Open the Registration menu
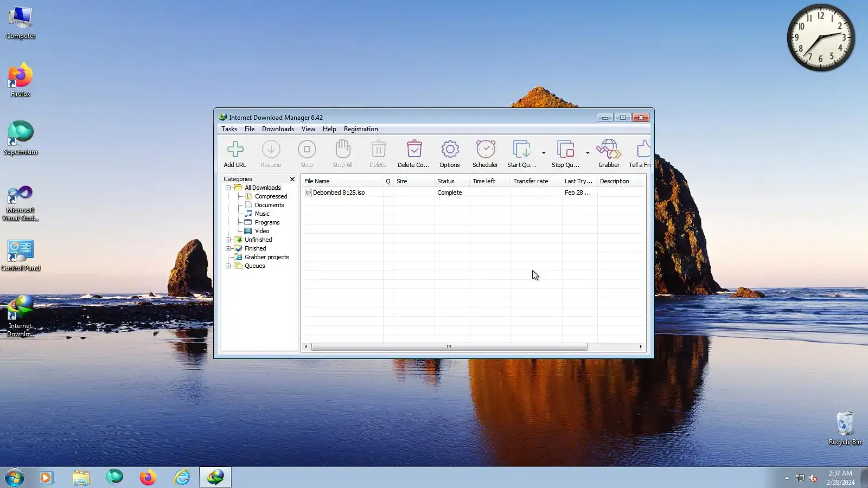Screen dimensions: 868x488 click(x=361, y=129)
